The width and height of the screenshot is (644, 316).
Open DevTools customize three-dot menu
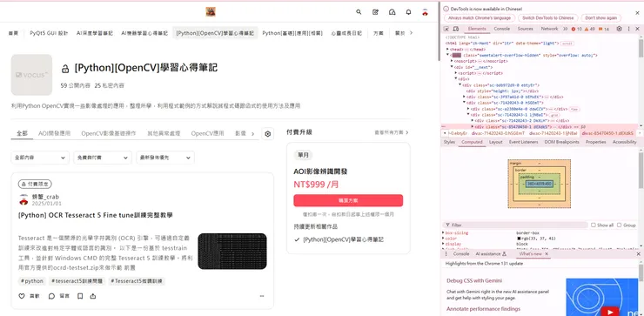pyautogui.click(x=628, y=29)
